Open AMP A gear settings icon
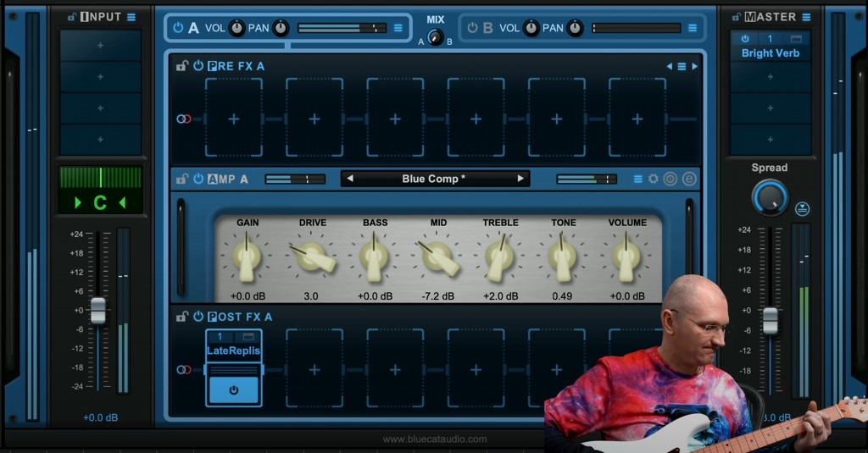This screenshot has height=453, width=868. point(654,179)
